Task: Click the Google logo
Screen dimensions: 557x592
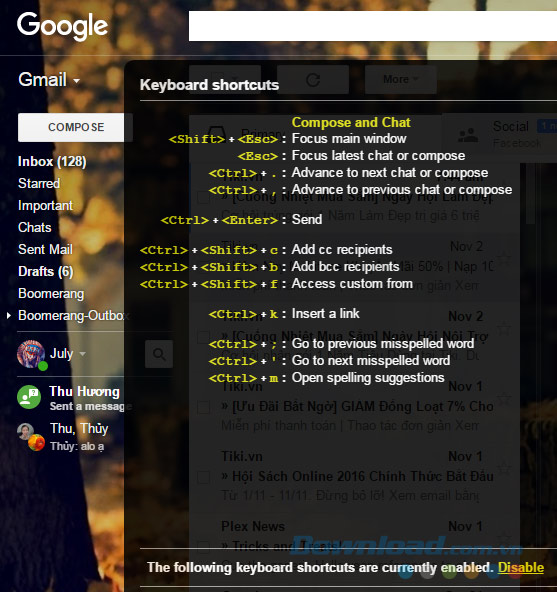Action: coord(62,26)
